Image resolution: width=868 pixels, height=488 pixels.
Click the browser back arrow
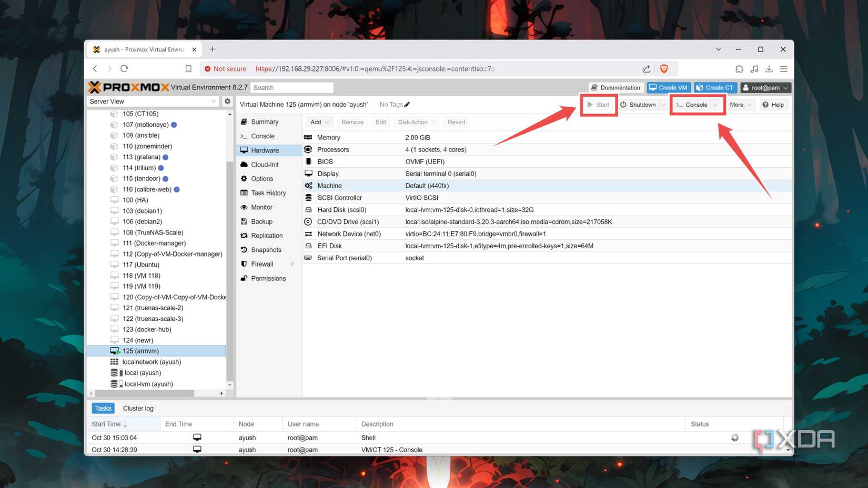95,69
